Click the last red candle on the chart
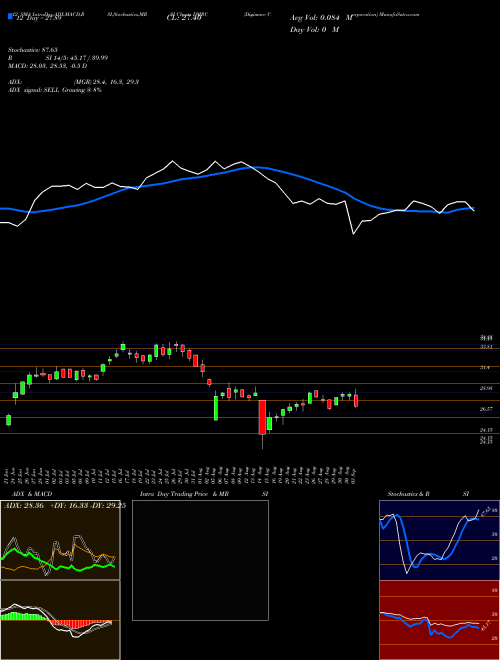Image resolution: width=500 pixels, height=660 pixels. (x=356, y=400)
